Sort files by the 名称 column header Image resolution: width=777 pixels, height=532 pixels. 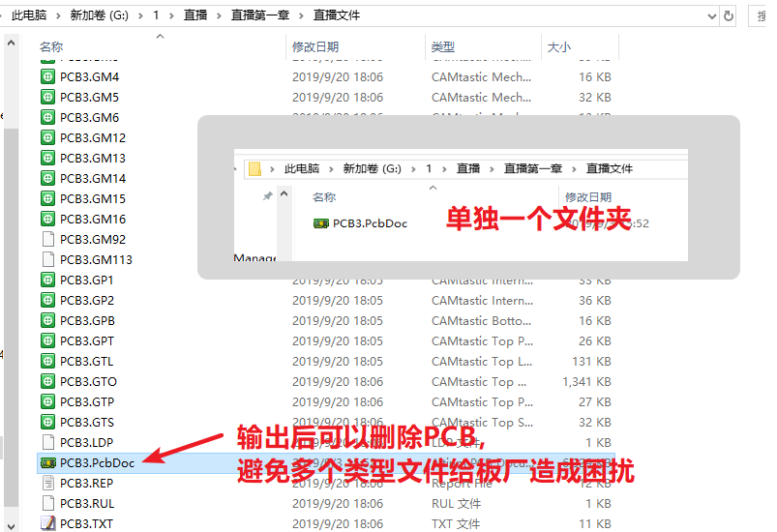(51, 46)
